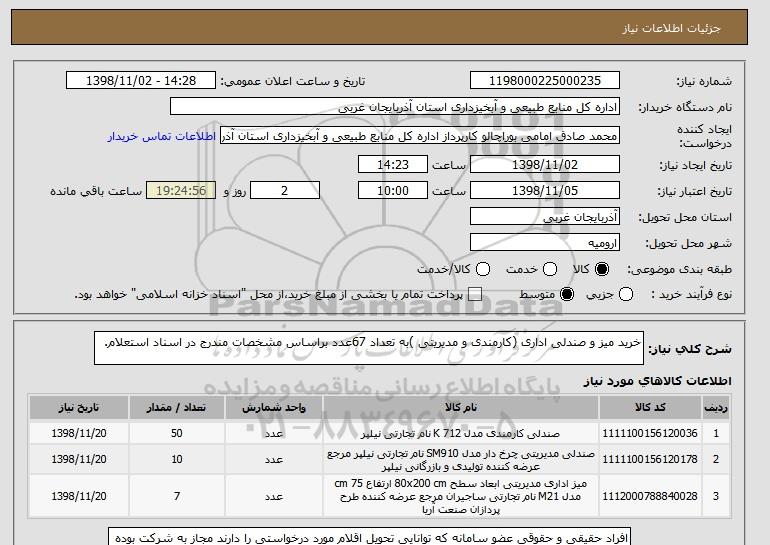Image resolution: width=770 pixels, height=545 pixels.
Task: Select the خدمت radio button
Action: click(550, 269)
